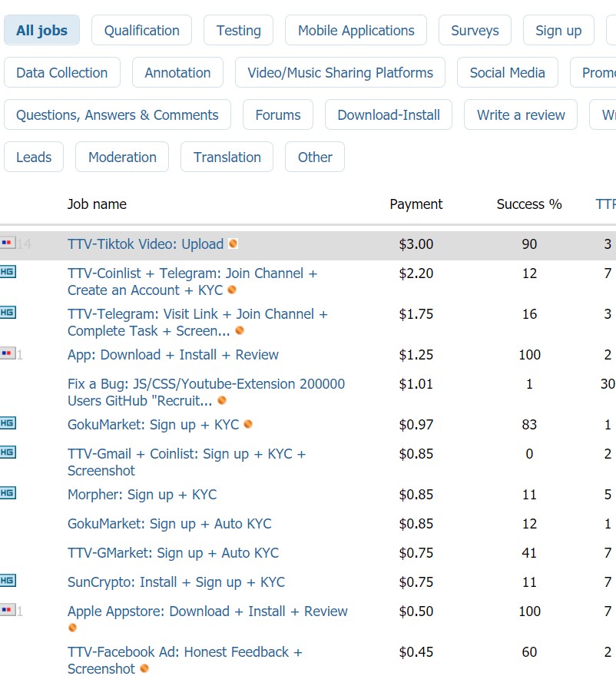Click the HG badge beside TTV-Telegram job

click(x=8, y=313)
